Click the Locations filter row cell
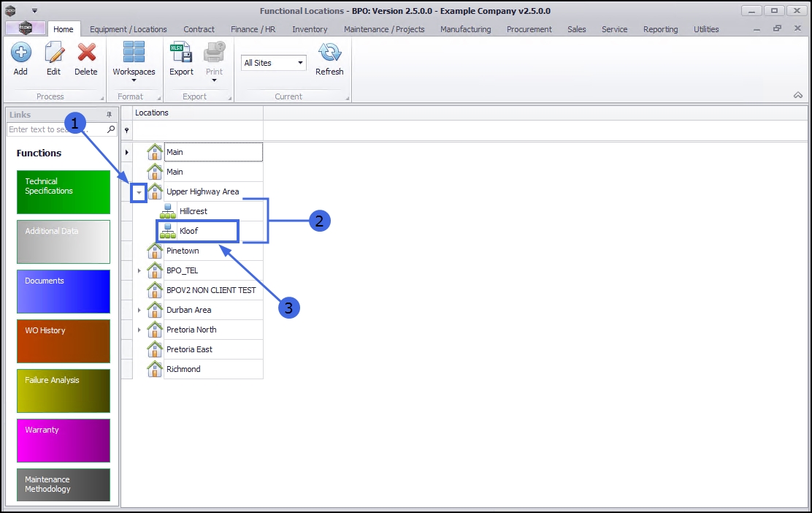The width and height of the screenshot is (812, 513). pos(198,131)
